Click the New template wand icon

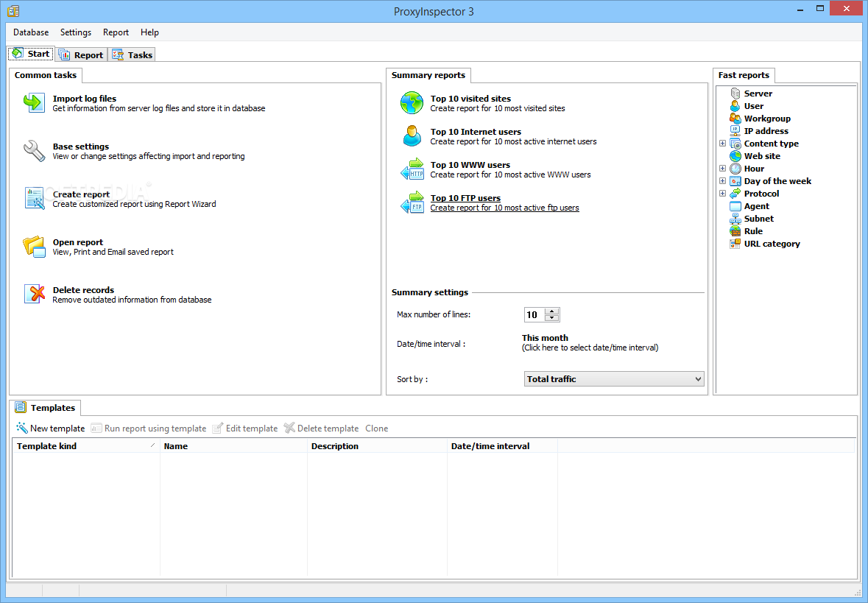[x=21, y=428]
